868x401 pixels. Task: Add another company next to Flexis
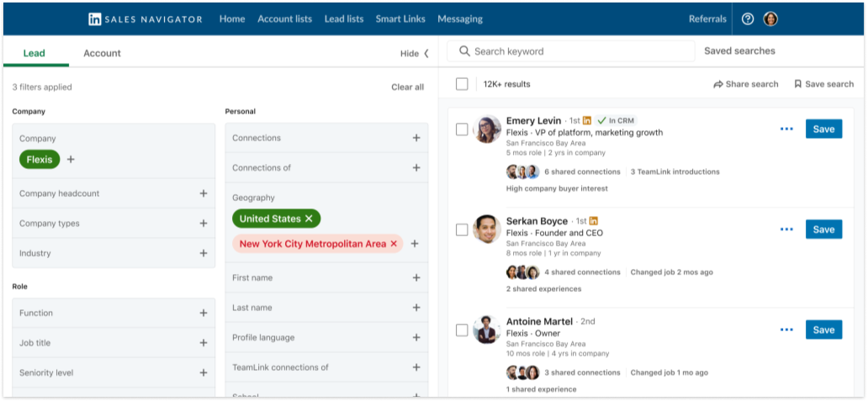point(71,159)
